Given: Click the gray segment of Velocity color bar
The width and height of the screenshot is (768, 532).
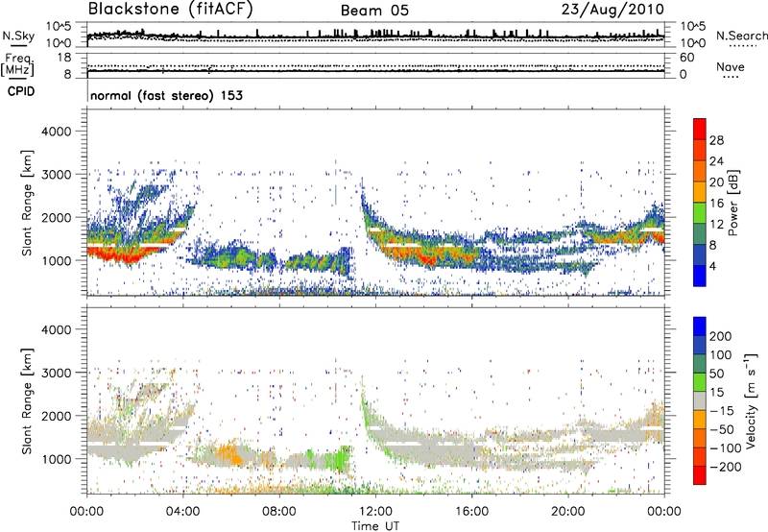Looking at the screenshot, I should click(x=699, y=412).
